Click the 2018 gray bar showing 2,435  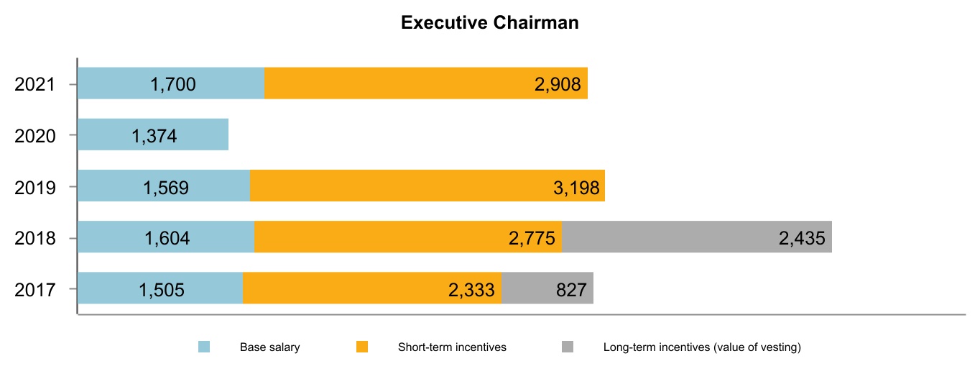tap(696, 237)
